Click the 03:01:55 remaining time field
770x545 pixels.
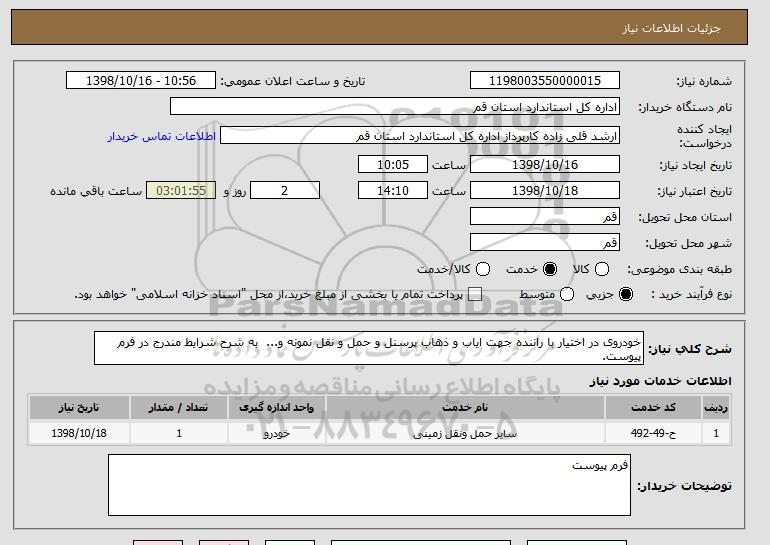pyautogui.click(x=181, y=191)
